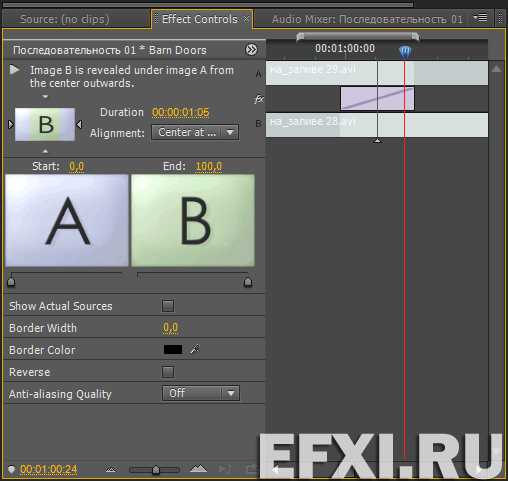Click the Border Width value
The image size is (508, 481).
tap(170, 328)
